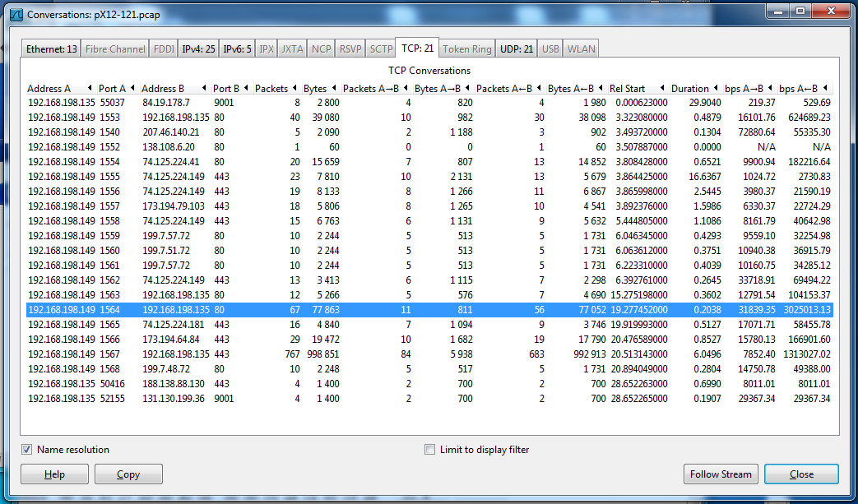Toggle the Name resolution checkbox
This screenshot has height=504, width=858.
point(27,450)
